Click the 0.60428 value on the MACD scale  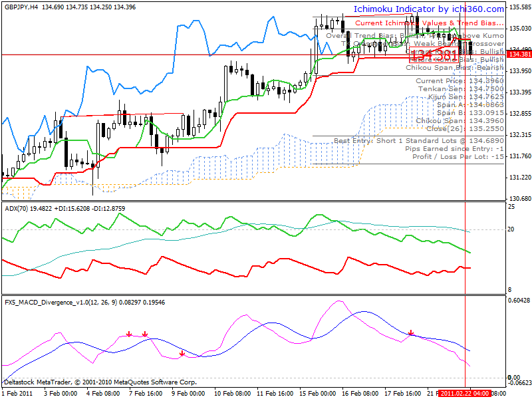pos(519,301)
